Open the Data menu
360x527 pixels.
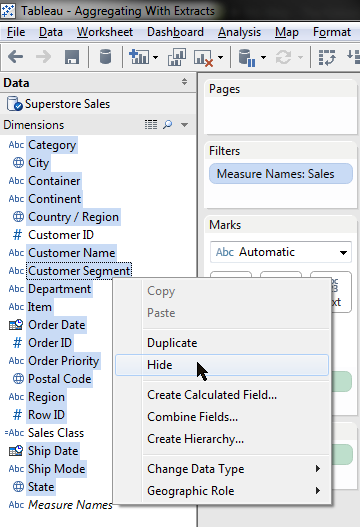click(51, 32)
